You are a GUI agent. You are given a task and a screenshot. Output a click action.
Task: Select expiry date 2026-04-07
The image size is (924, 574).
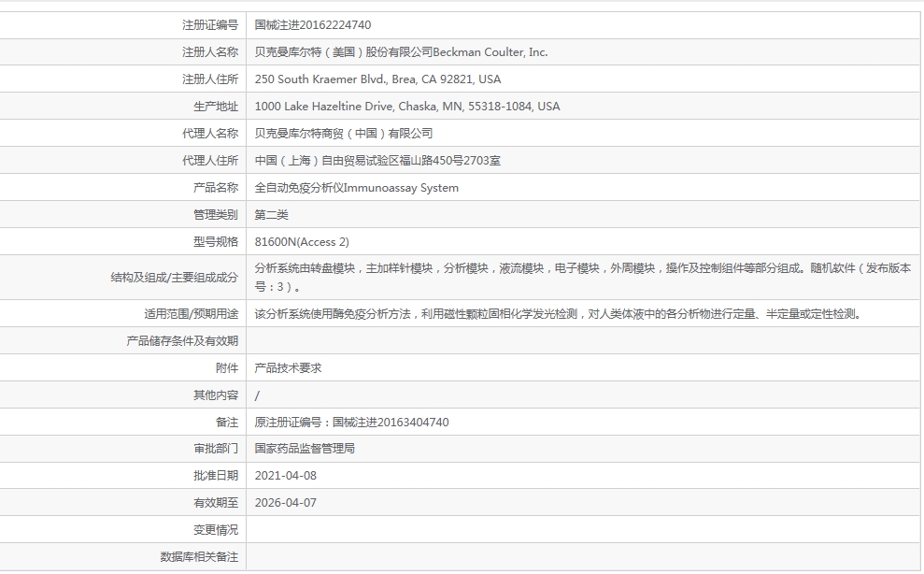pyautogui.click(x=286, y=503)
